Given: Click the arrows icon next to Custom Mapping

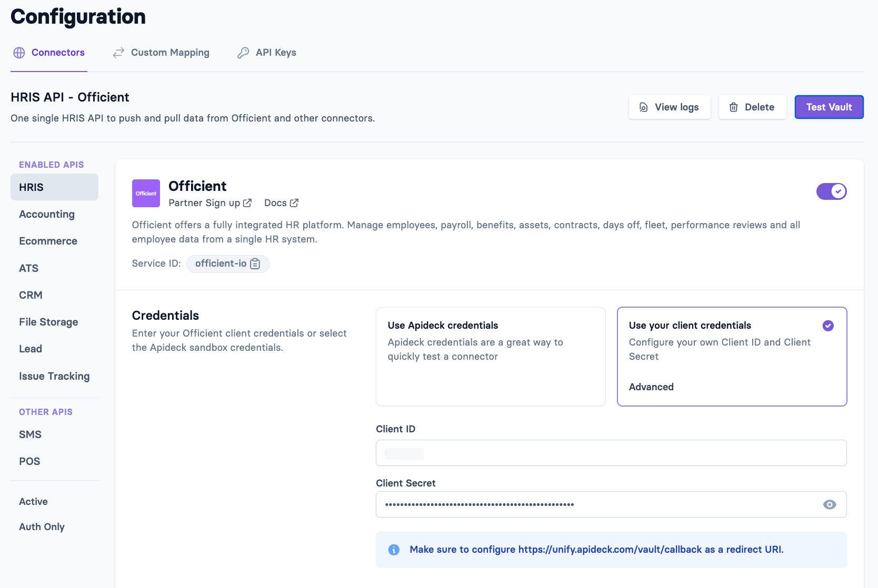Looking at the screenshot, I should (118, 52).
